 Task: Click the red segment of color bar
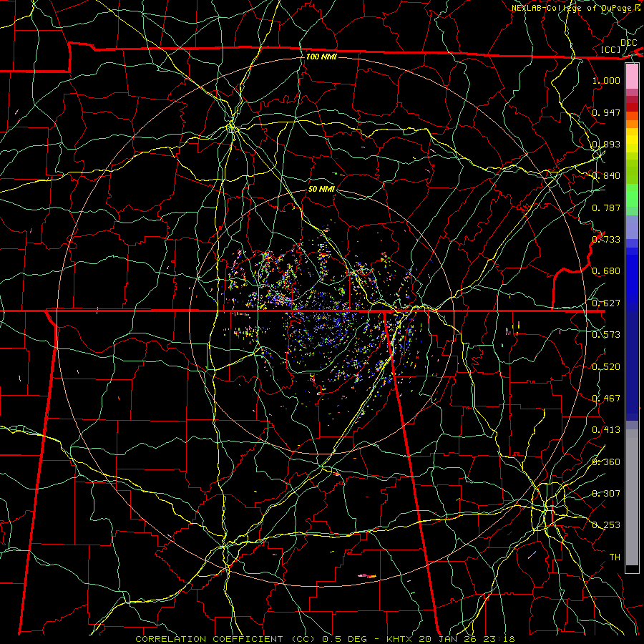[632, 107]
